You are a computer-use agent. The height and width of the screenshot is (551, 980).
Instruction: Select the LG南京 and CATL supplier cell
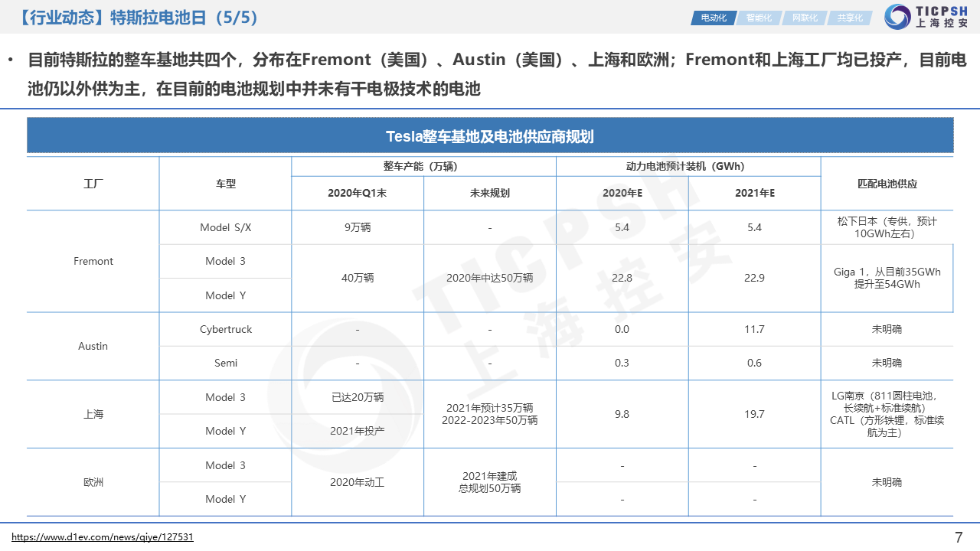(x=887, y=414)
